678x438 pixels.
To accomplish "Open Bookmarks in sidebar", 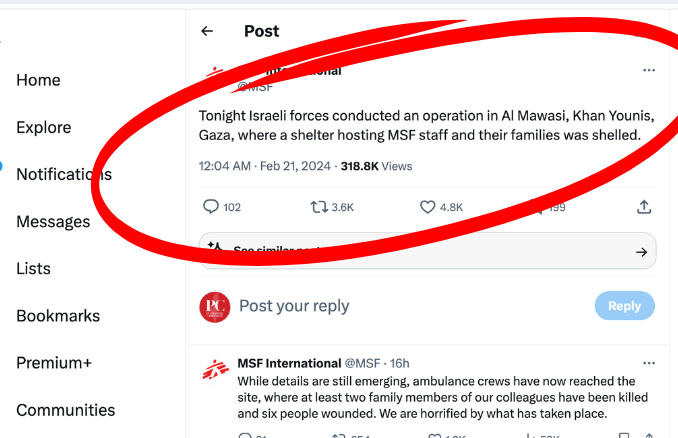I will pyautogui.click(x=58, y=315).
